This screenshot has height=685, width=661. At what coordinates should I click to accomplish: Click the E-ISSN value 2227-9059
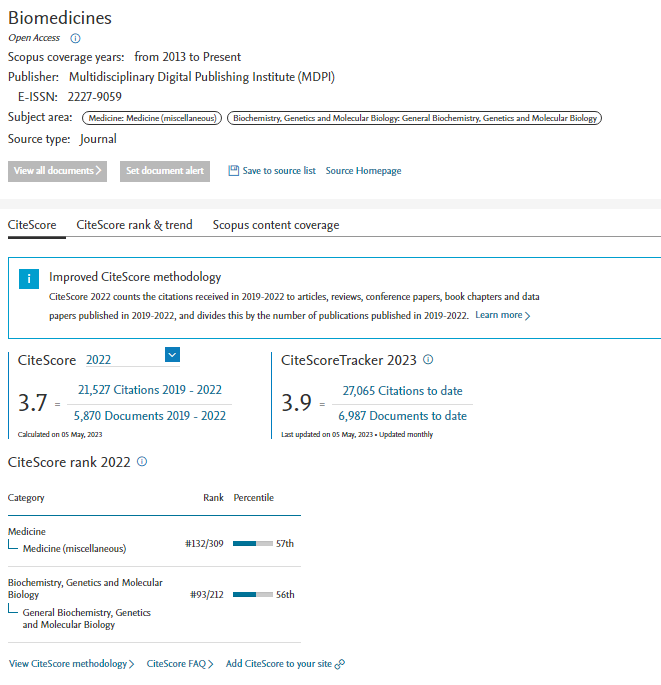pyautogui.click(x=94, y=97)
